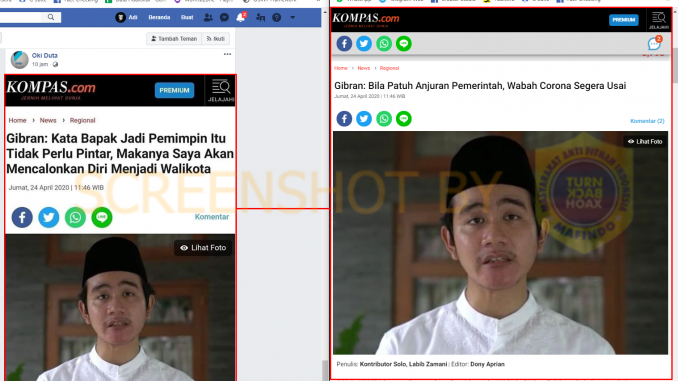
Task: Click Lihat Foto on the Kompas article photo
Action: [645, 141]
